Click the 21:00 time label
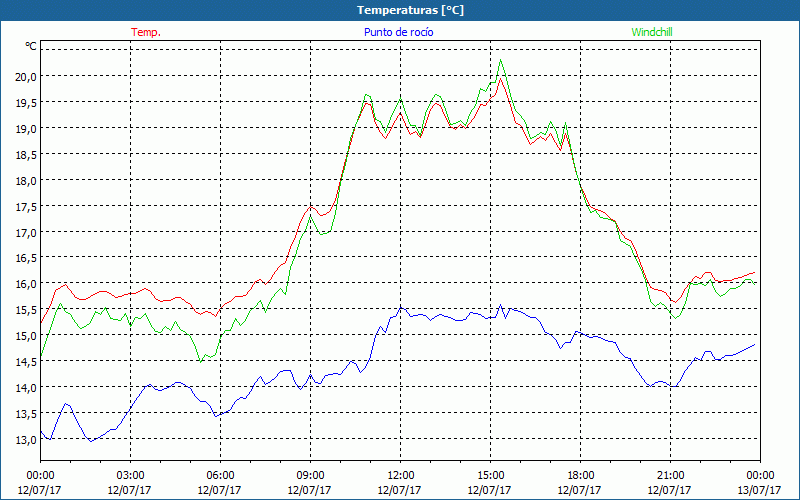 coord(670,476)
